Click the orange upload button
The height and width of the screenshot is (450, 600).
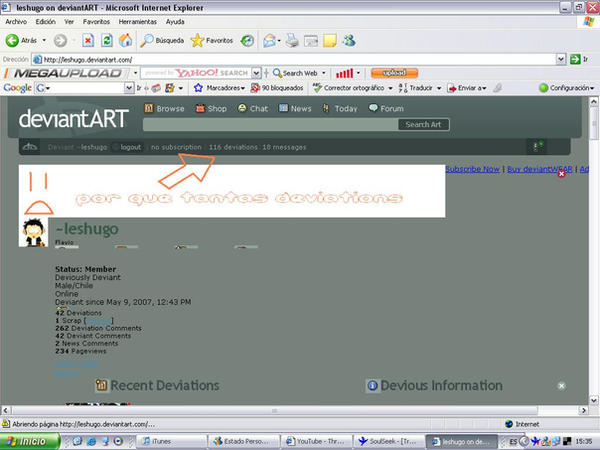(x=394, y=73)
